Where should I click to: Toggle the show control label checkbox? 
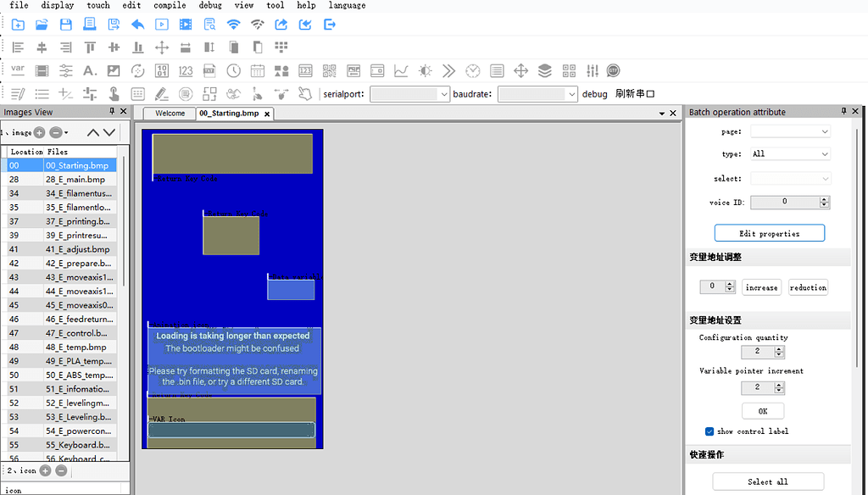coord(709,431)
